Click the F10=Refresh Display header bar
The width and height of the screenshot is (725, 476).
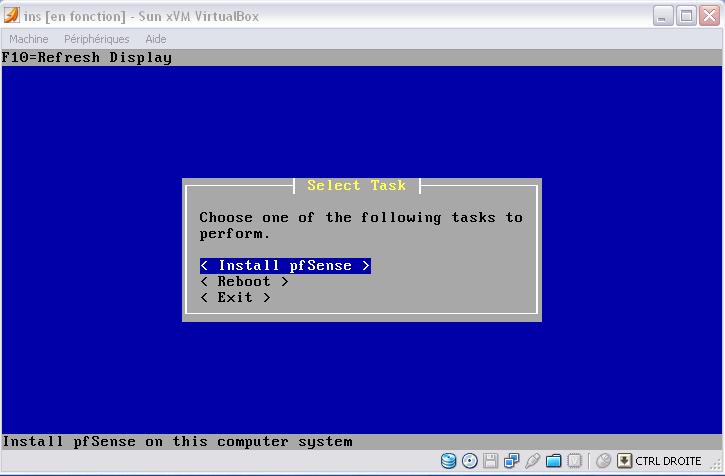pos(87,58)
